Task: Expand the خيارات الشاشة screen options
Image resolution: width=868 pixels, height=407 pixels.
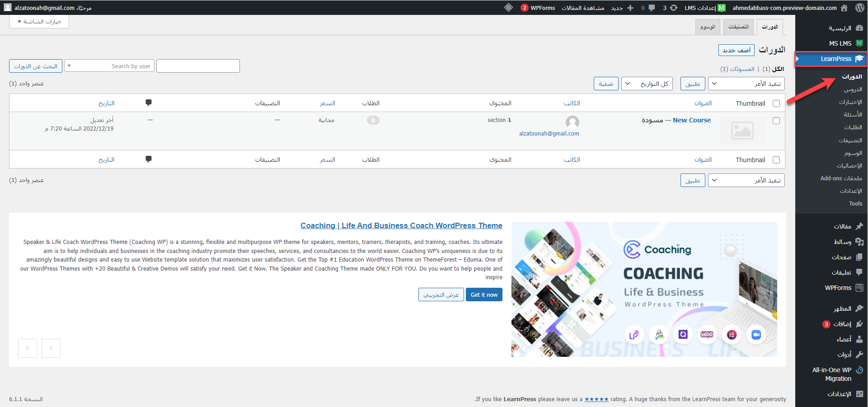Action: click(39, 22)
